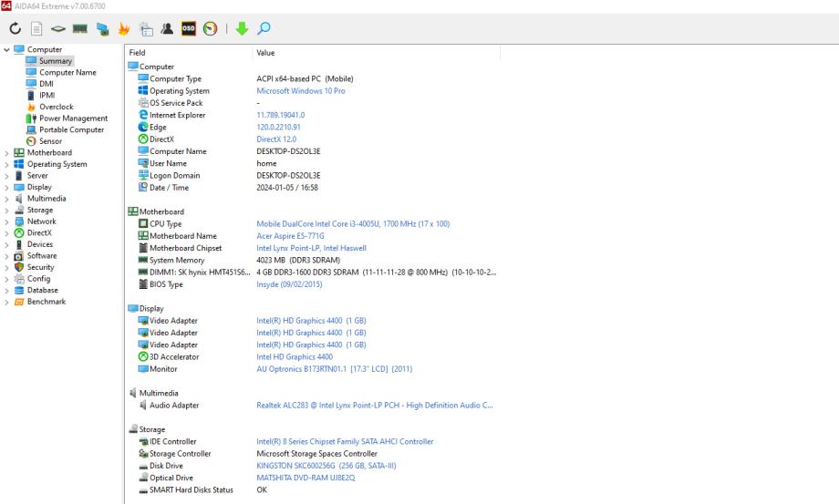Click the green download arrow icon

[242, 28]
